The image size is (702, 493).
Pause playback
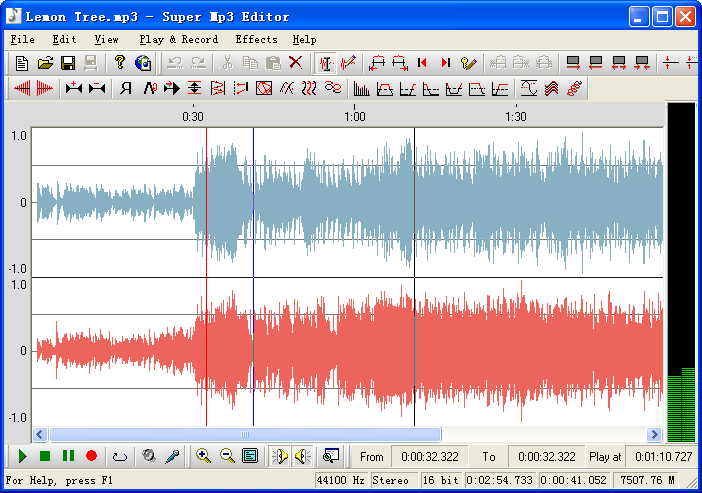point(68,456)
